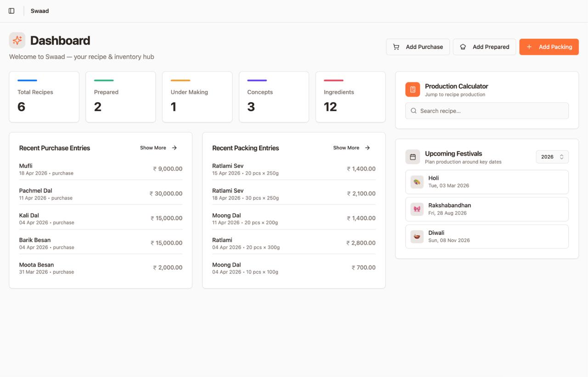The image size is (588, 377).
Task: Click the ₹ 700.00 packing amount
Action: [363, 268]
